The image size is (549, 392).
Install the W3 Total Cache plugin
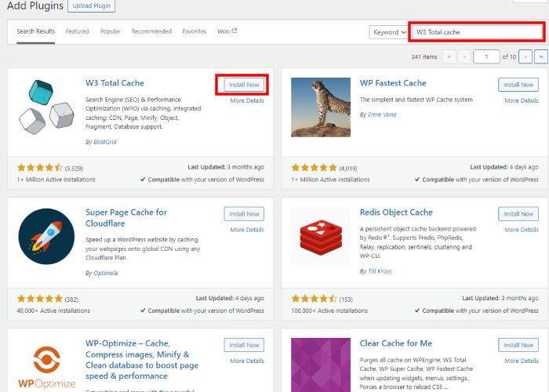244,85
